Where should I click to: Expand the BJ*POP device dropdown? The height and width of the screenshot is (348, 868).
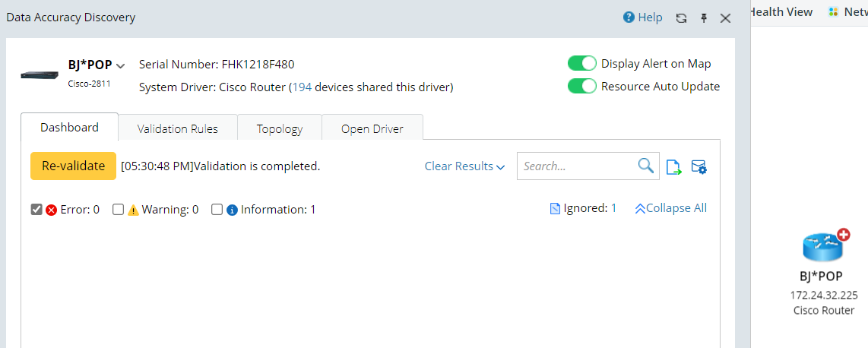(121, 66)
